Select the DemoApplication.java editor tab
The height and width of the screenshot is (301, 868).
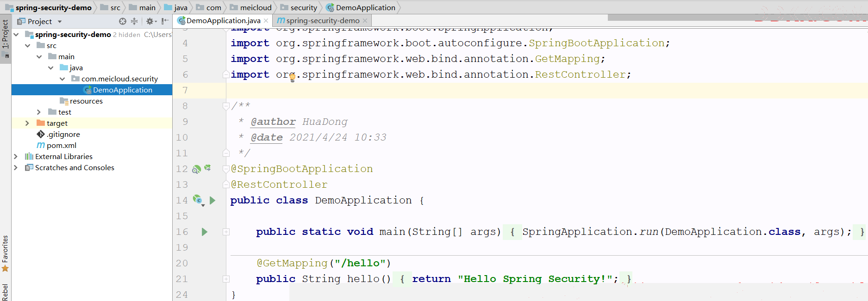click(x=223, y=21)
